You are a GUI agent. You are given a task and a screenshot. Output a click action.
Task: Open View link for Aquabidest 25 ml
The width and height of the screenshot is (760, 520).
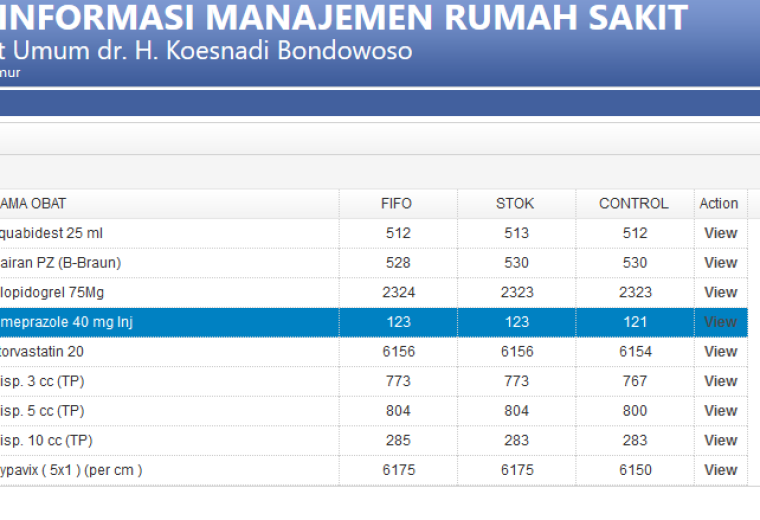pyautogui.click(x=720, y=233)
